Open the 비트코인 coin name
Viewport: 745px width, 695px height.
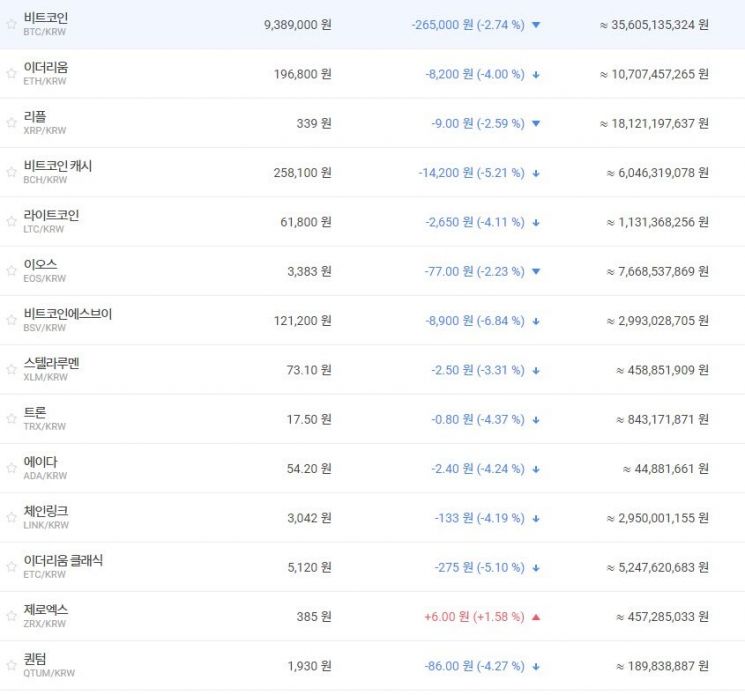click(x=46, y=18)
